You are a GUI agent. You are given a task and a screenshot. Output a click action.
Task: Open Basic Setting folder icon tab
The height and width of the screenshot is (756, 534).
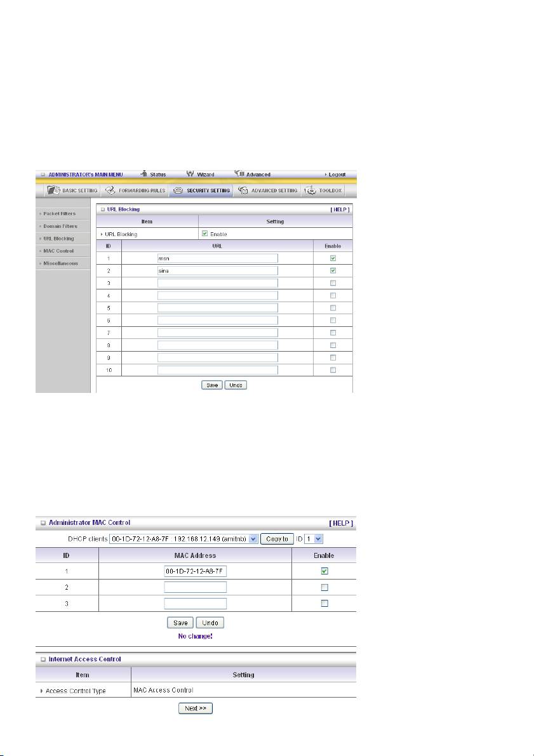[53, 190]
